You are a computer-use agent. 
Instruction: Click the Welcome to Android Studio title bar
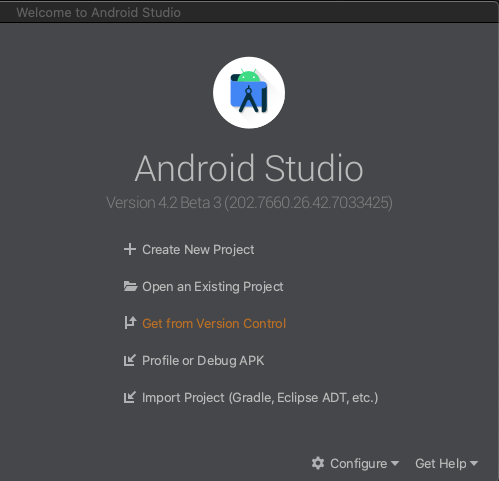[x=249, y=12]
